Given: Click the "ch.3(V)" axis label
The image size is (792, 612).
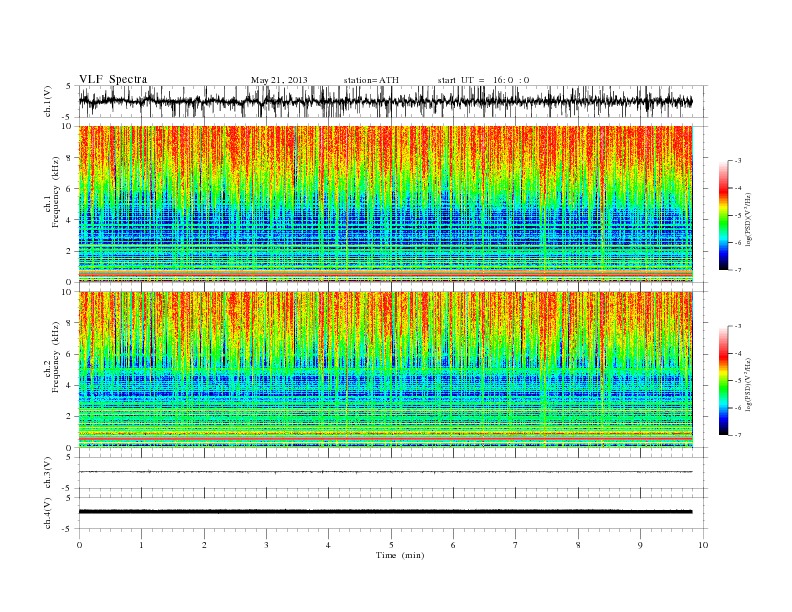Looking at the screenshot, I should click(47, 472).
